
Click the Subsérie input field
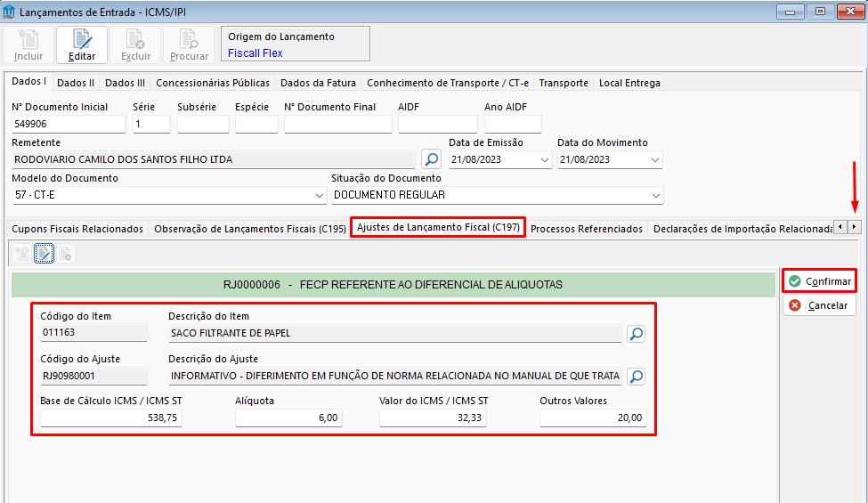pyautogui.click(x=203, y=124)
